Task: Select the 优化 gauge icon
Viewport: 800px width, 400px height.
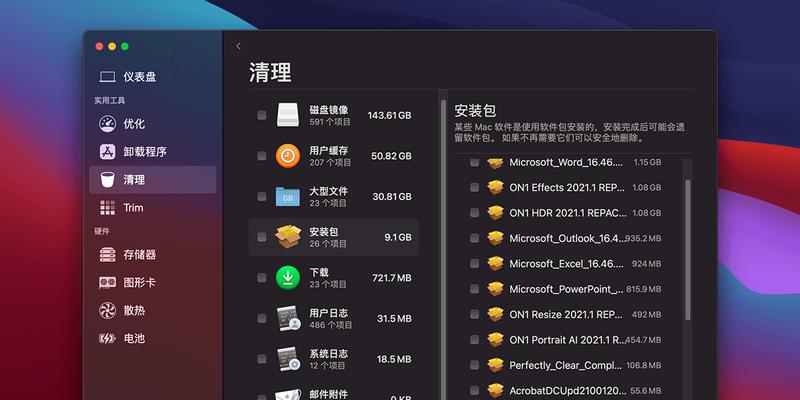Action: point(108,124)
